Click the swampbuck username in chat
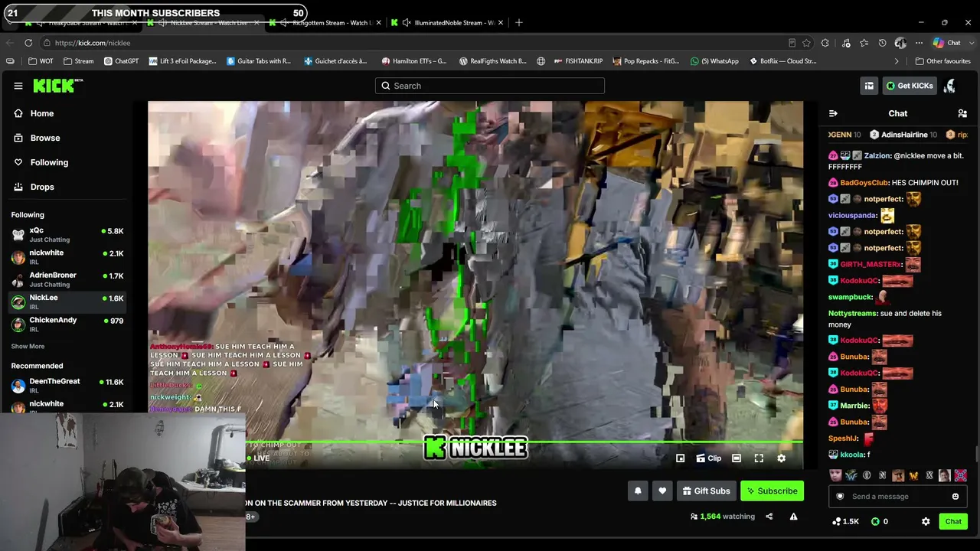Viewport: 980px width, 551px height. (x=850, y=297)
